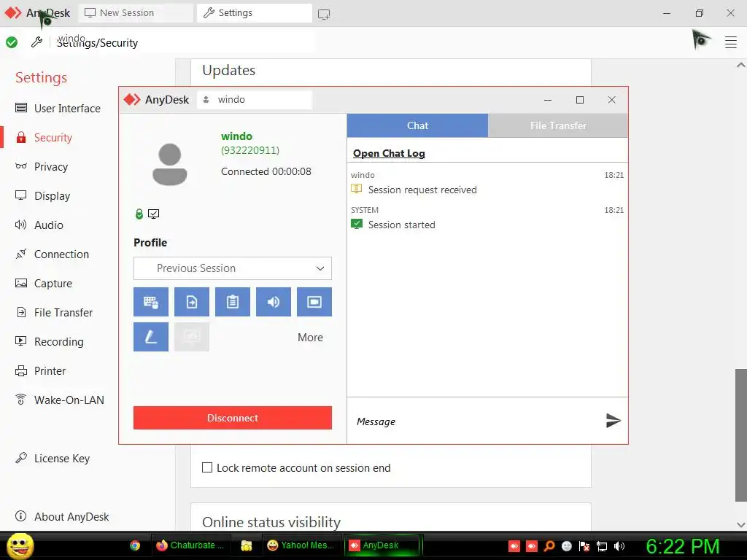Check Lock remote account on session end
Image resolution: width=747 pixels, height=560 pixels.
tap(207, 467)
